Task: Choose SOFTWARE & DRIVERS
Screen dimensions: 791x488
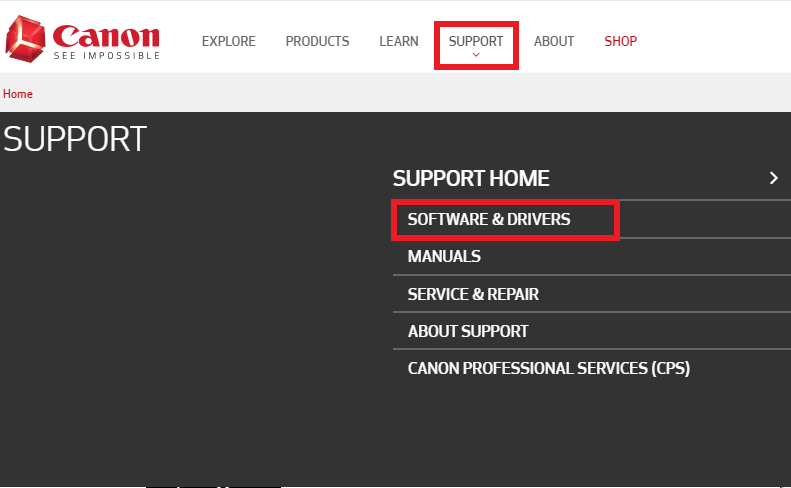Action: (x=489, y=219)
